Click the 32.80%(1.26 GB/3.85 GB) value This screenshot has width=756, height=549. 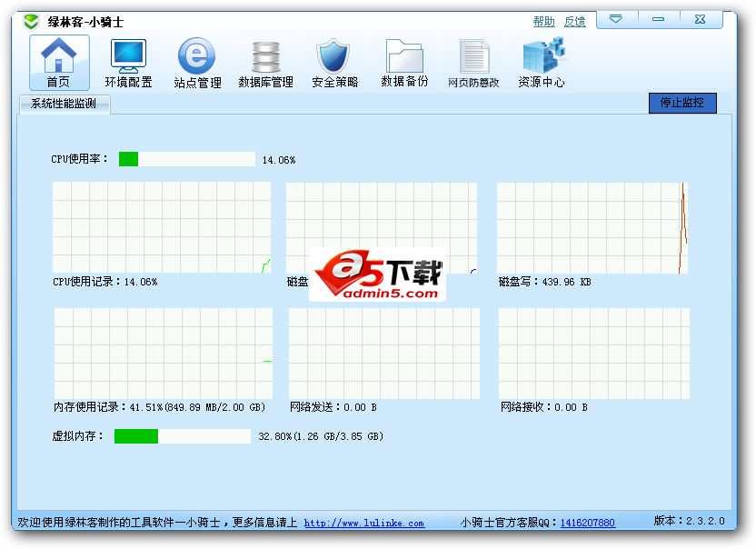[x=321, y=436]
